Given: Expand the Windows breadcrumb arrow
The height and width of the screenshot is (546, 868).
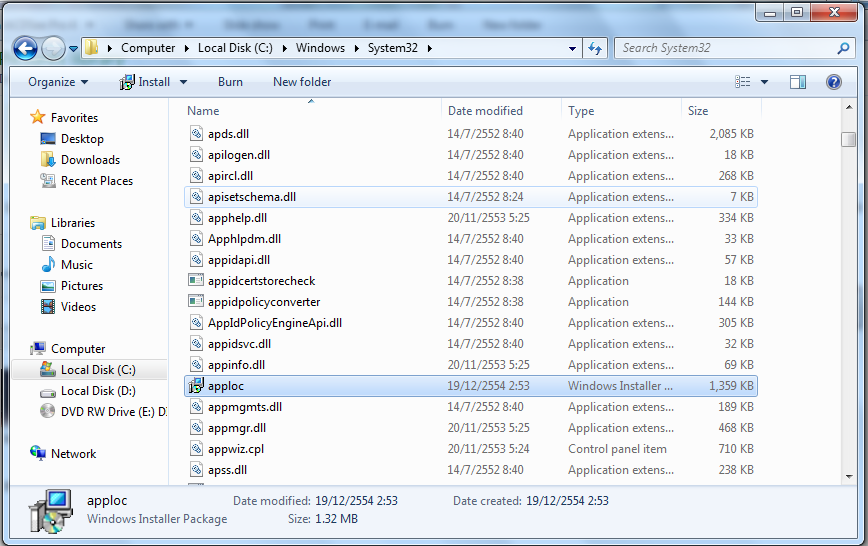Looking at the screenshot, I should pos(356,48).
